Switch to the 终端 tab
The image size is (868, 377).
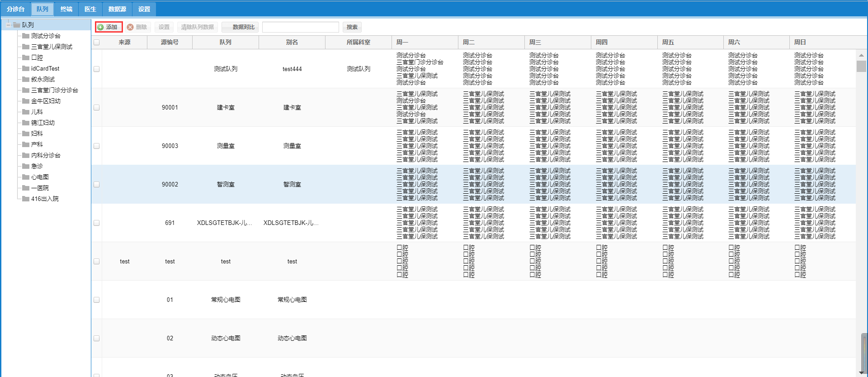click(x=66, y=9)
